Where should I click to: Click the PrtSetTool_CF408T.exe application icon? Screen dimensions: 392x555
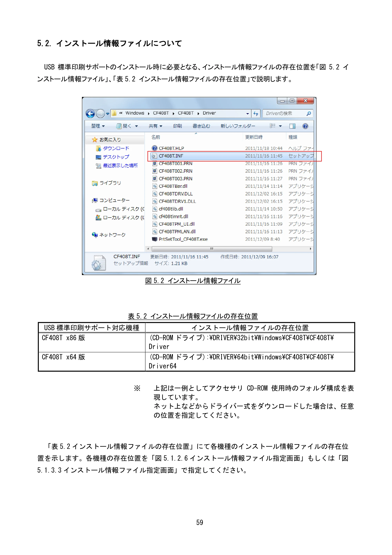pos(155,239)
